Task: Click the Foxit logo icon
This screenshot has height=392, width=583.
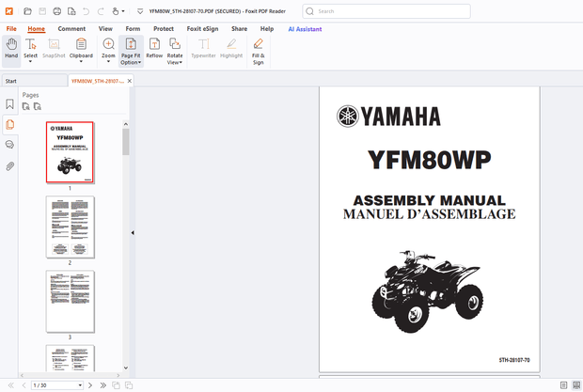Action: [x=9, y=11]
